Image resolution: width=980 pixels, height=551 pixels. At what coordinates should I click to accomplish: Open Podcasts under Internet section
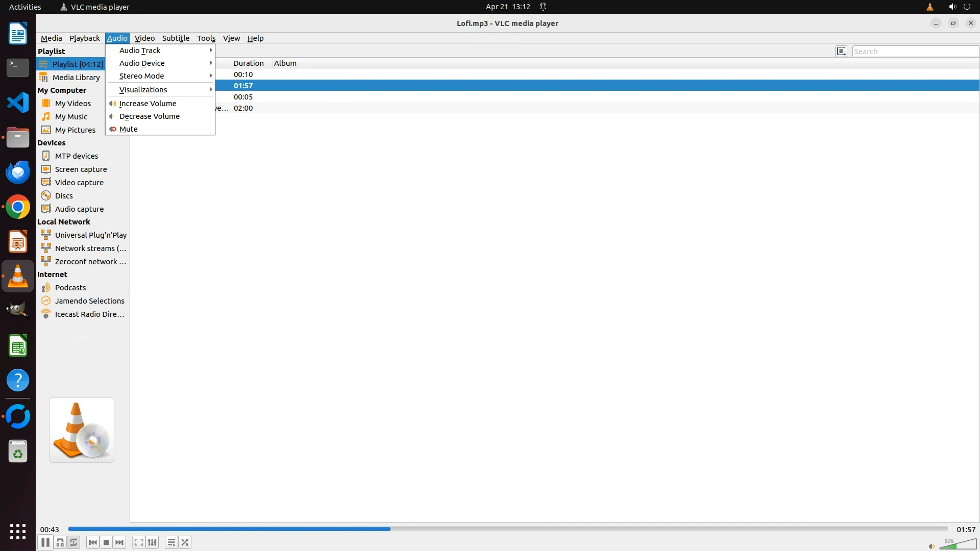click(x=70, y=288)
